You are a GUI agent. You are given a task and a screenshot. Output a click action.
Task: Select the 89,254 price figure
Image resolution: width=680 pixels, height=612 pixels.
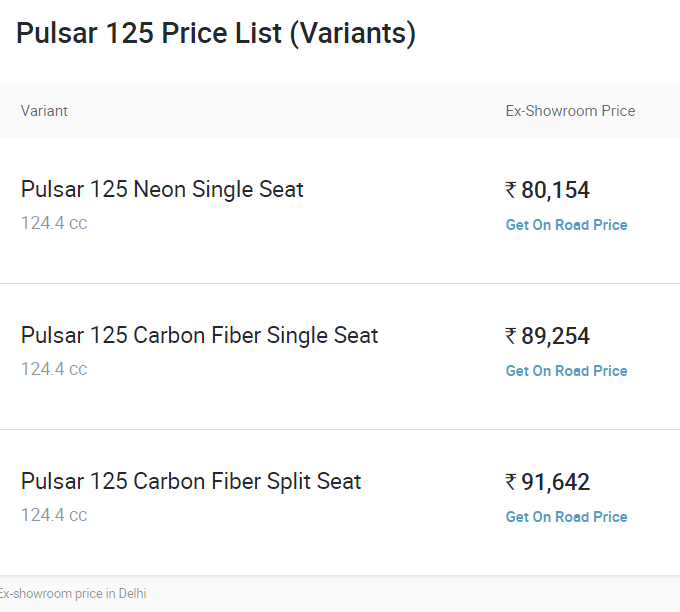click(x=555, y=336)
